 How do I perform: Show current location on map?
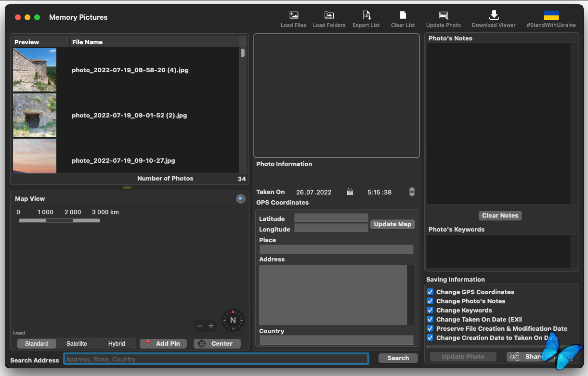(240, 199)
